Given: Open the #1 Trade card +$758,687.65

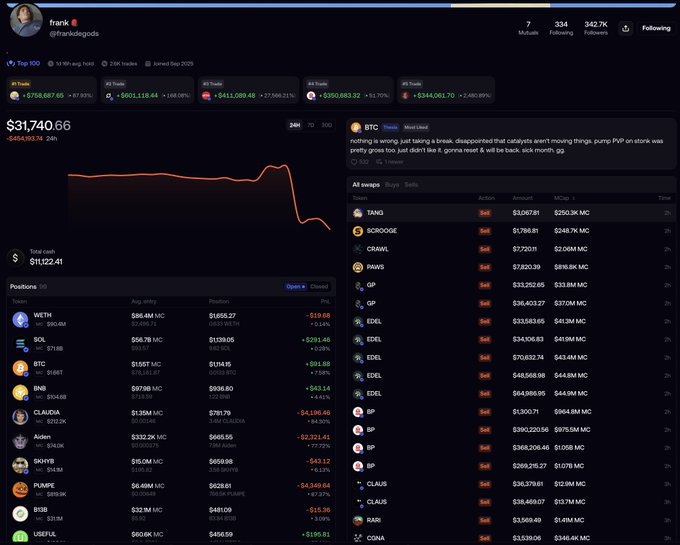Looking at the screenshot, I should pos(52,90).
